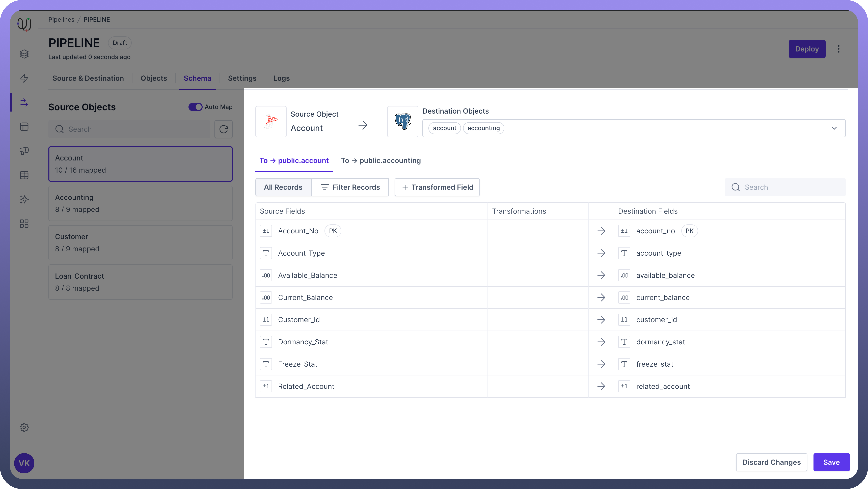Select the All Records filter option
Screen dimensions: 868x489
(283, 187)
